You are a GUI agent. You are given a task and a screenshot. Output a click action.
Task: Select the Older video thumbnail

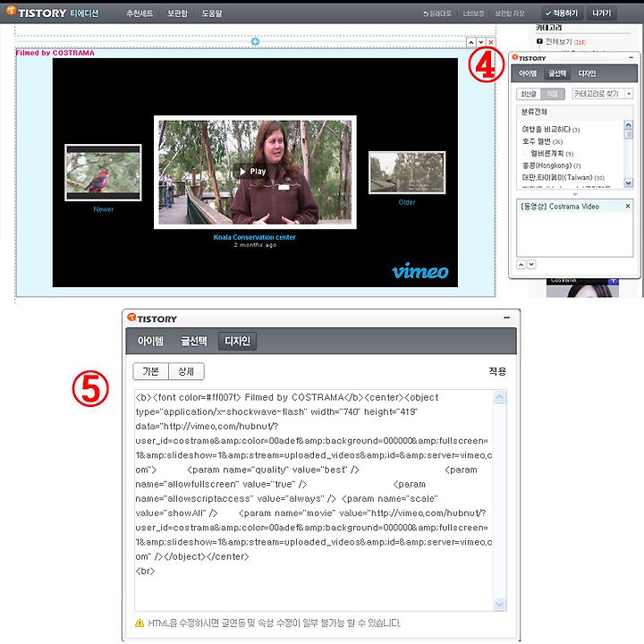coord(407,173)
